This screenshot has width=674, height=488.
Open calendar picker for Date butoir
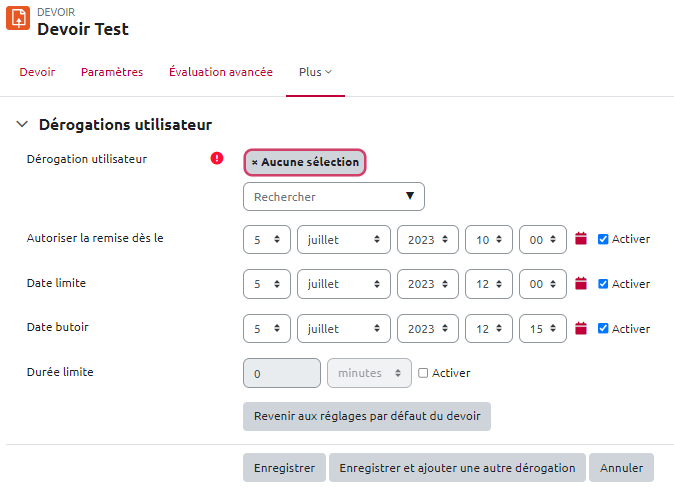click(x=580, y=329)
